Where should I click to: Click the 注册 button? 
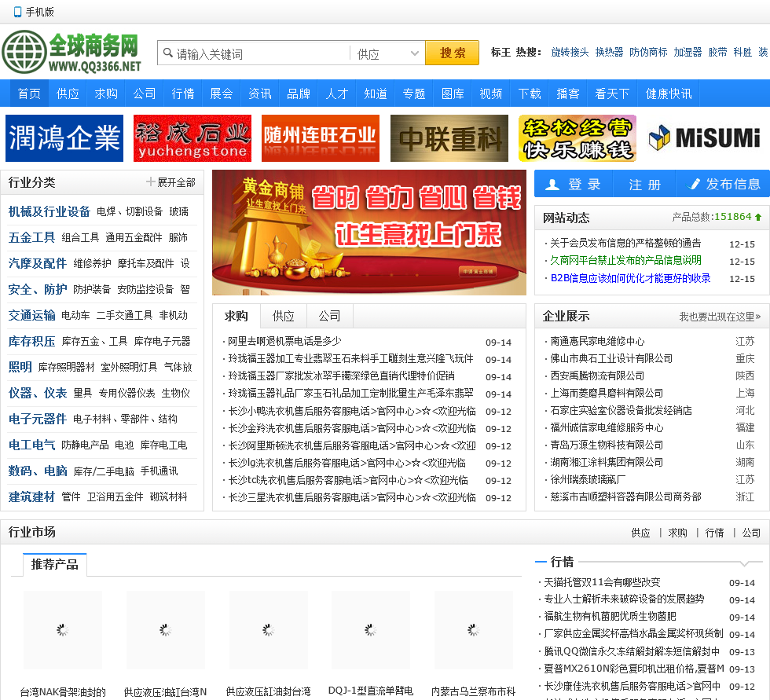pos(645,184)
